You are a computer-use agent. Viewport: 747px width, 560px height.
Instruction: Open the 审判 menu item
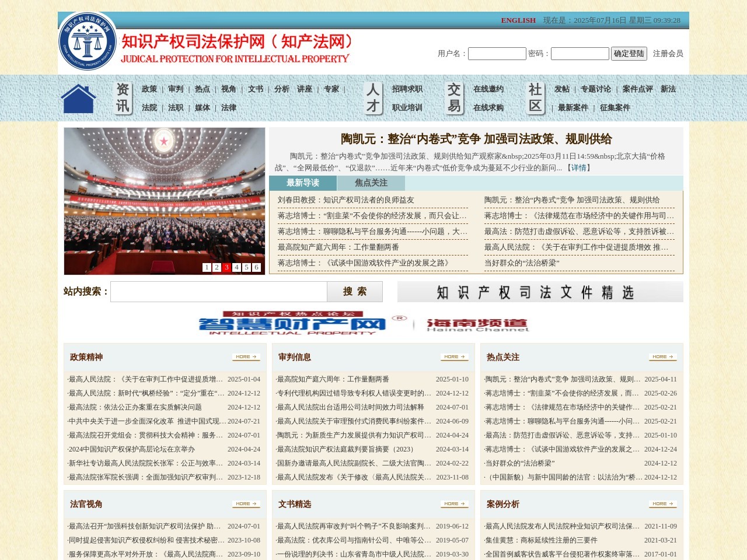click(176, 89)
